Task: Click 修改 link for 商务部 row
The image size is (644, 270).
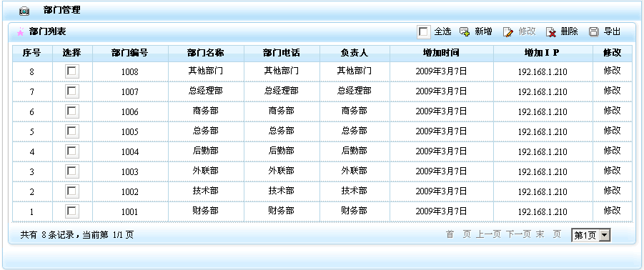Action: (x=612, y=111)
